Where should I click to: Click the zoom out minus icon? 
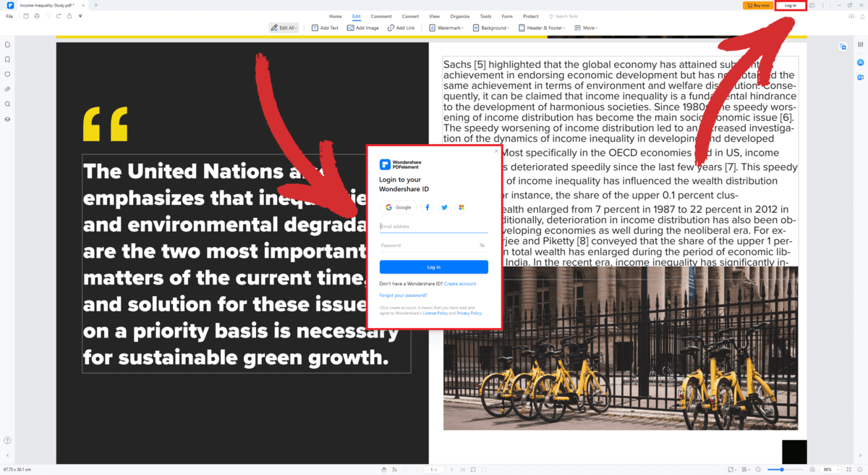point(758,469)
